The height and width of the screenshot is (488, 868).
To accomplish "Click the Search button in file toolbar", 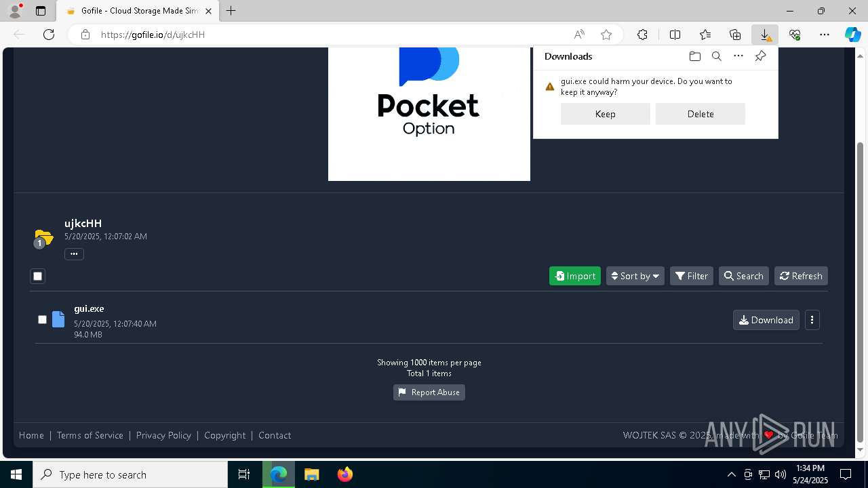I will pos(744,276).
